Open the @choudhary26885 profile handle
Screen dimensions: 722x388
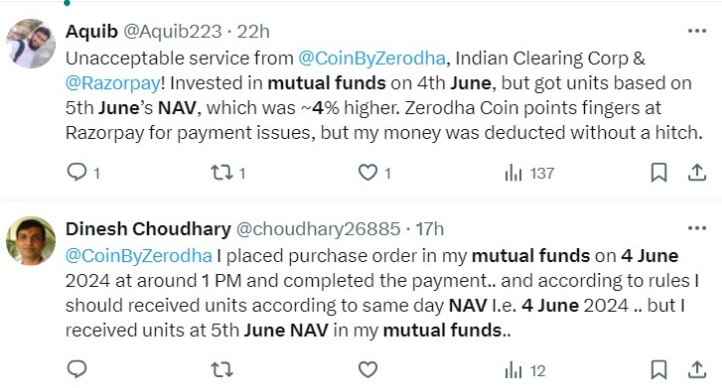(318, 229)
